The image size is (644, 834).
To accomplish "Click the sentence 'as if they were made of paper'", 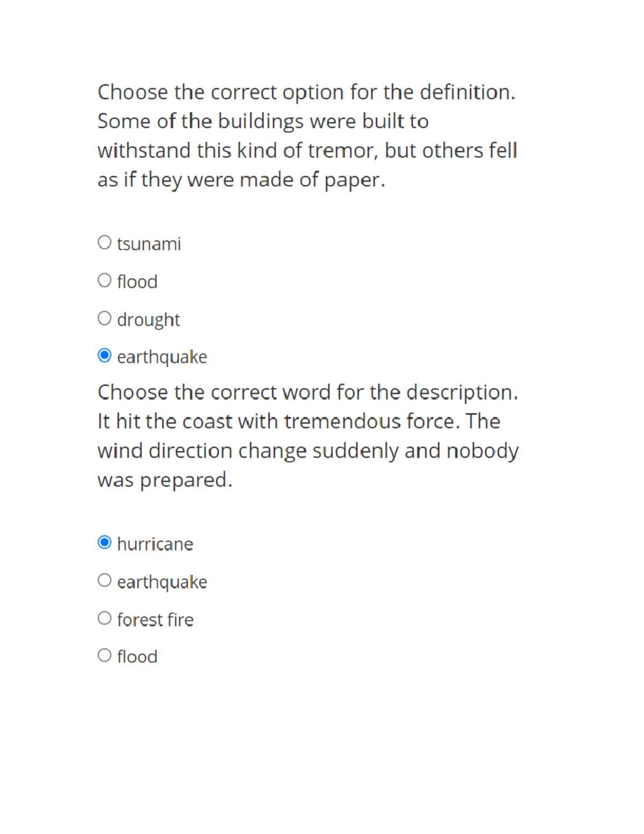I will tap(241, 180).
